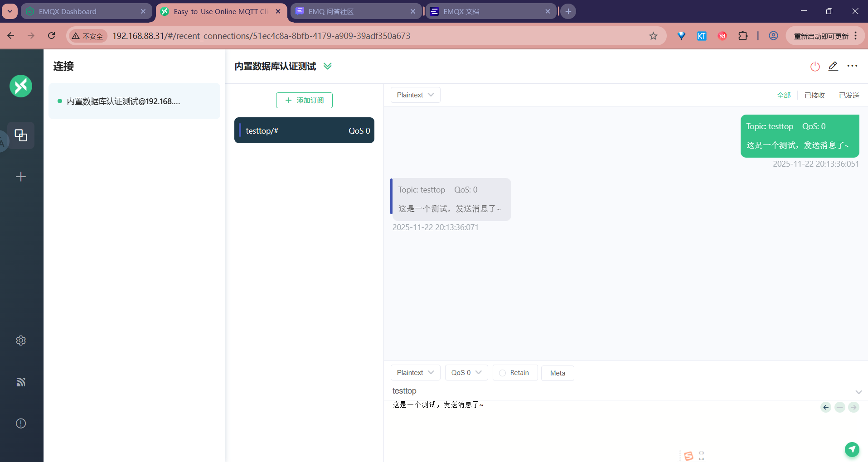Viewport: 868px width, 462px height.
Task: Go back in browser history
Action: [x=11, y=36]
